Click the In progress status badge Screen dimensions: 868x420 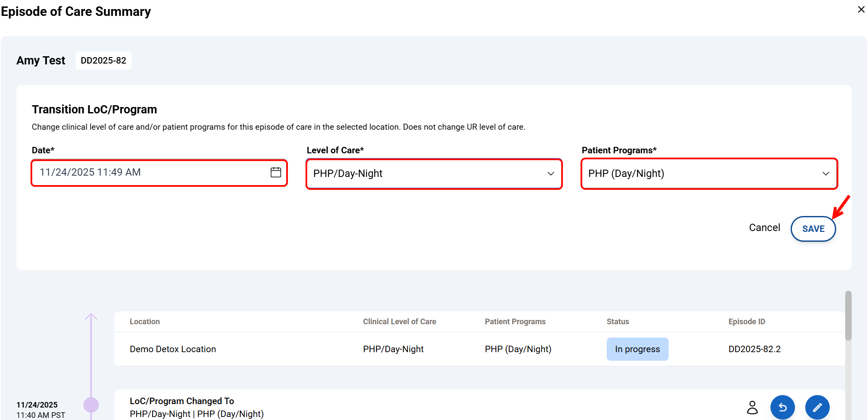(637, 349)
